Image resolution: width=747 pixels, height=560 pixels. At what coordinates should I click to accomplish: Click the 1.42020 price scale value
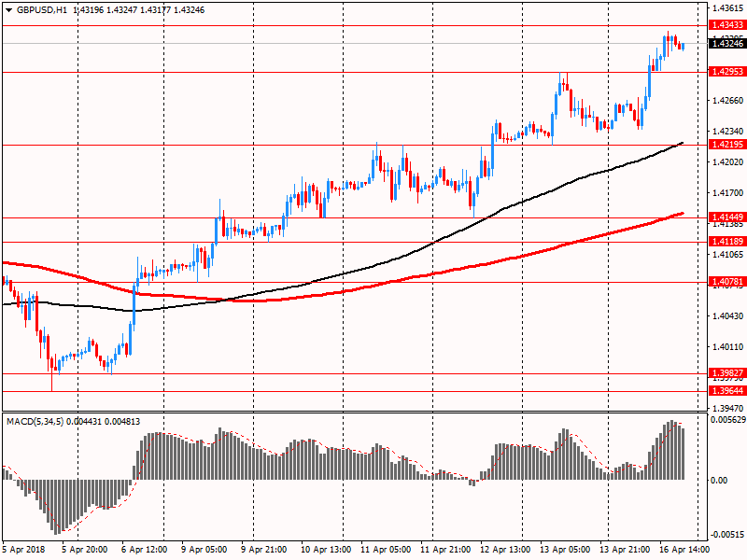(x=728, y=161)
